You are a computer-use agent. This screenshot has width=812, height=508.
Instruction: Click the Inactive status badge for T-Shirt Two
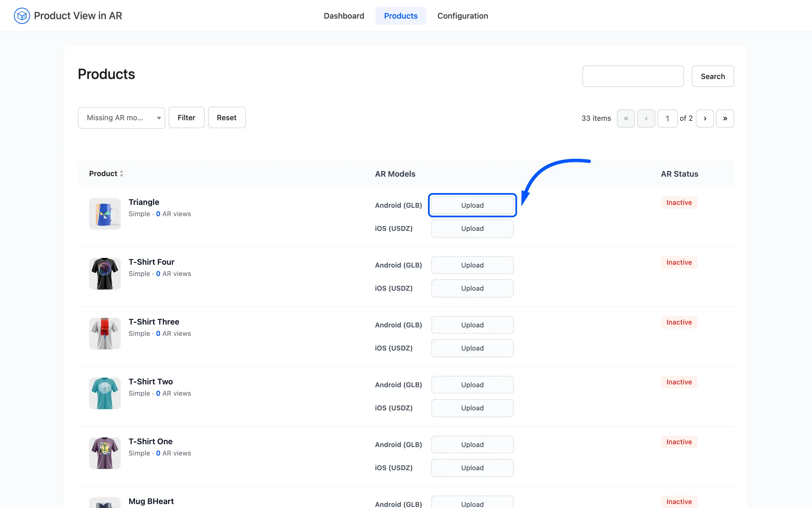679,382
